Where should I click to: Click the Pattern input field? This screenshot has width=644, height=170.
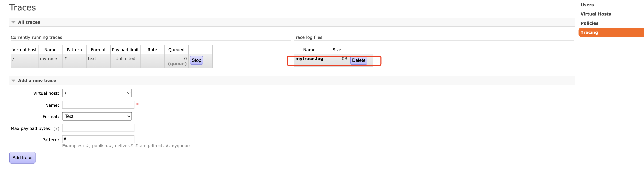(x=98, y=140)
